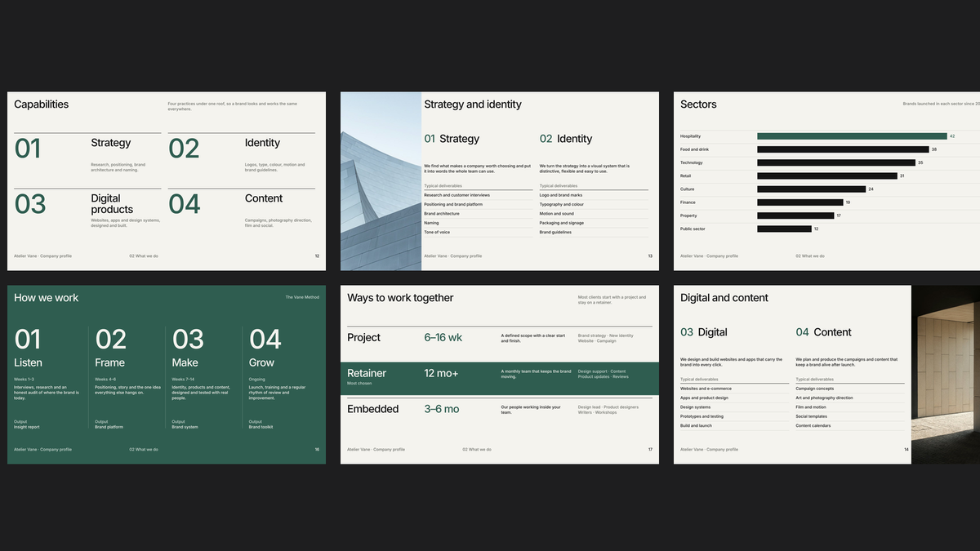
Task: Select the Naming deliverable row
Action: pyautogui.click(x=479, y=223)
